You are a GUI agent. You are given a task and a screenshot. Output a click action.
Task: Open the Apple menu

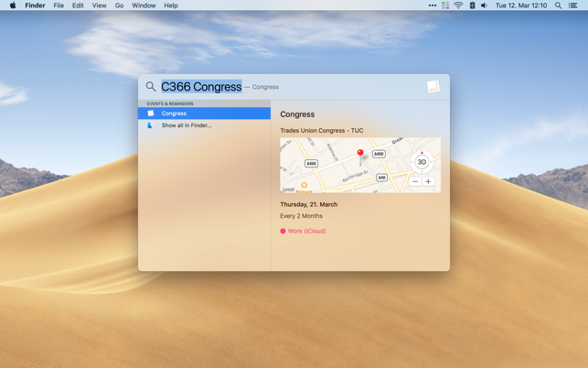coord(13,5)
